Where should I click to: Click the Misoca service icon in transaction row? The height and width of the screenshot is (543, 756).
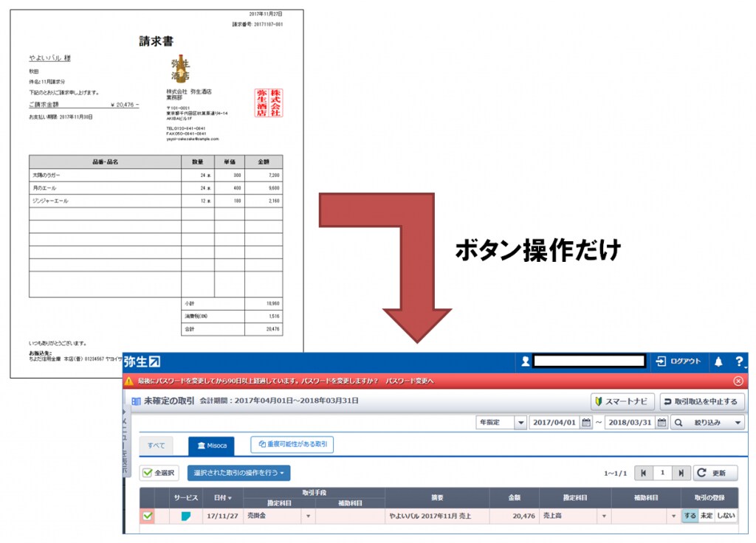[185, 516]
